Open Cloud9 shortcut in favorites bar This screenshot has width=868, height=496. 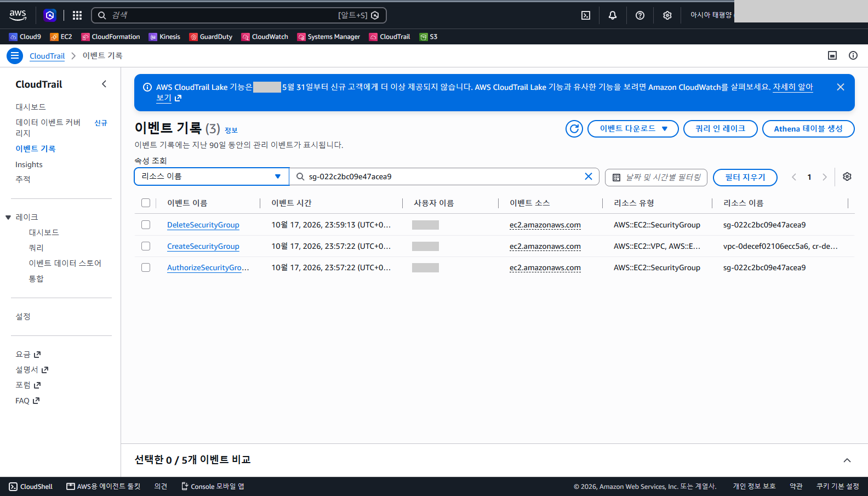(25, 37)
